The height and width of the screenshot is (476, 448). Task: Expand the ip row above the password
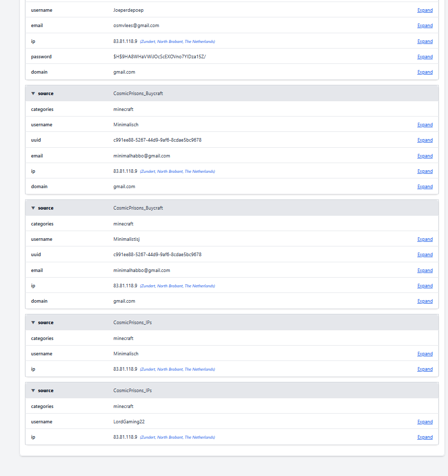pyautogui.click(x=424, y=41)
